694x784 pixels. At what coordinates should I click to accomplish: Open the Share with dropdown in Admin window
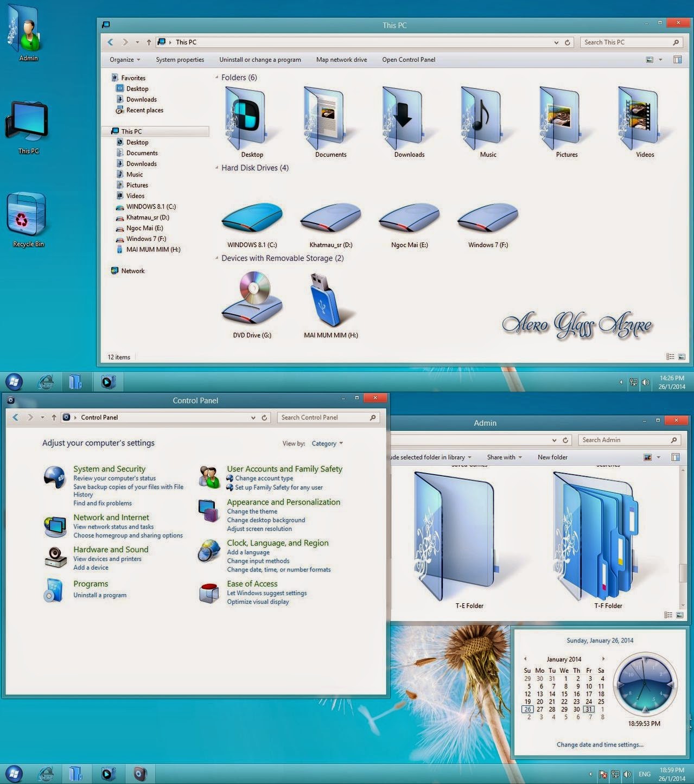(505, 457)
